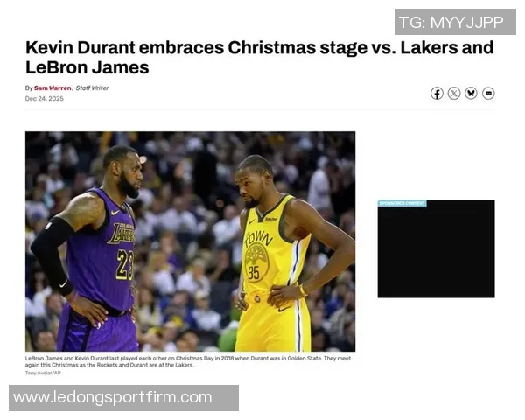This screenshot has width=525, height=420.
Task: Share the article by email icon
Action: point(488,94)
